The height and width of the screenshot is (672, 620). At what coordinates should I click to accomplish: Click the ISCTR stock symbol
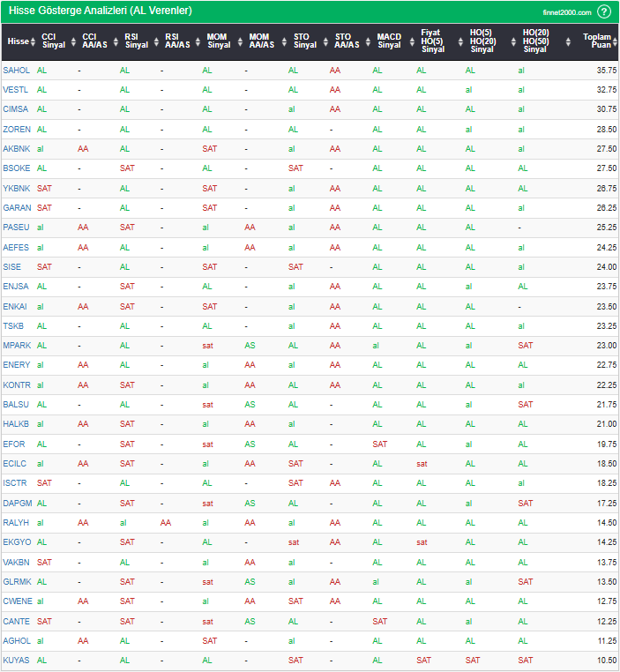(16, 482)
